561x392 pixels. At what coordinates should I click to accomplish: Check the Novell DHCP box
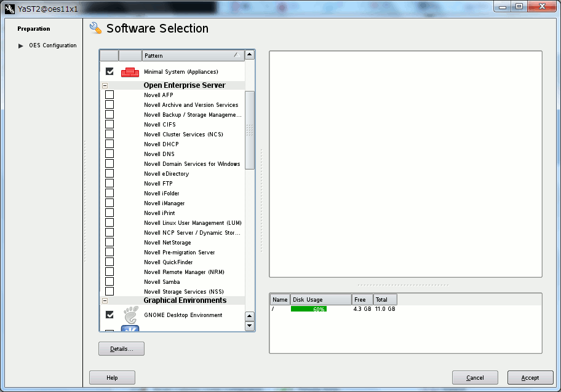(x=109, y=144)
